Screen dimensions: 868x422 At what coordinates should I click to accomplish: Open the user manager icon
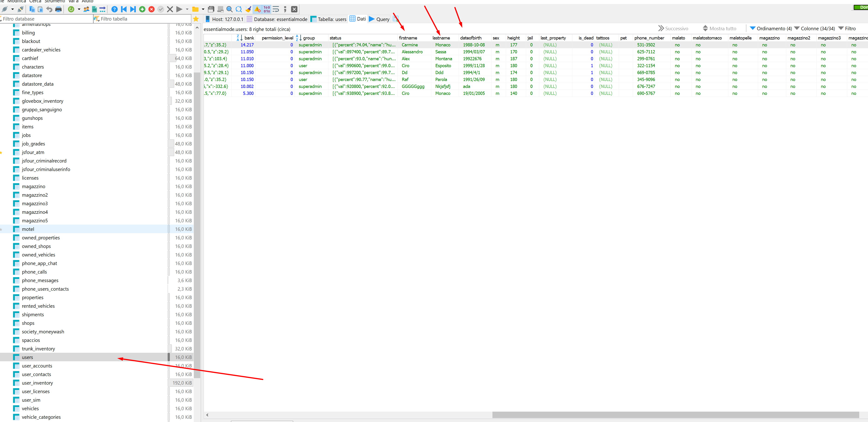tap(86, 9)
